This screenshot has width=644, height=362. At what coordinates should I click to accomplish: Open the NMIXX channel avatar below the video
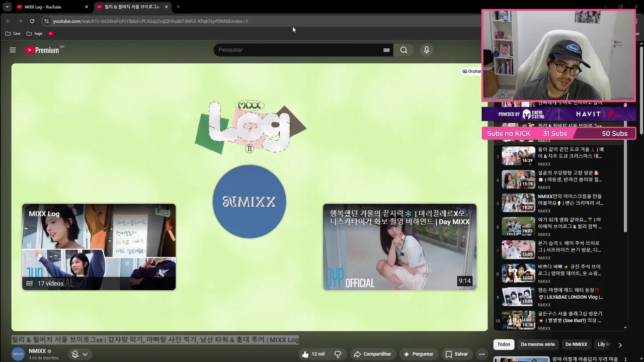pyautogui.click(x=18, y=354)
